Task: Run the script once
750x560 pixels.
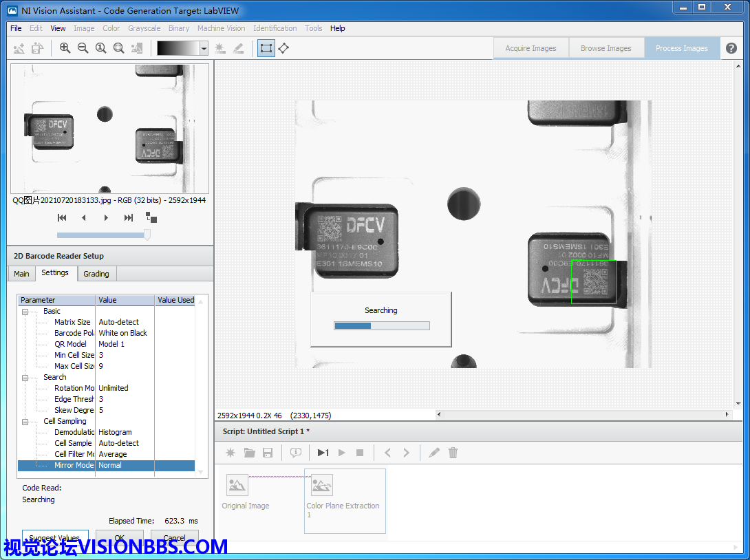Action: point(323,453)
